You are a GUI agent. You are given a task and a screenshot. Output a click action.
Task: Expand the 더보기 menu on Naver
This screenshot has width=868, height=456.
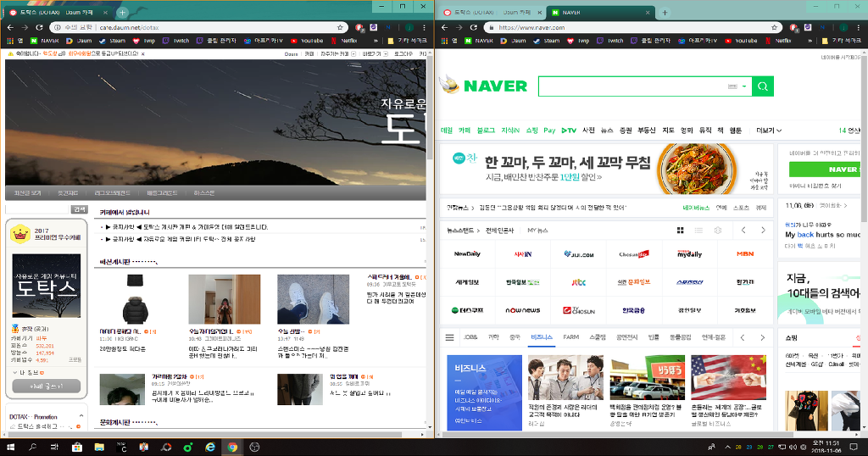(769, 131)
